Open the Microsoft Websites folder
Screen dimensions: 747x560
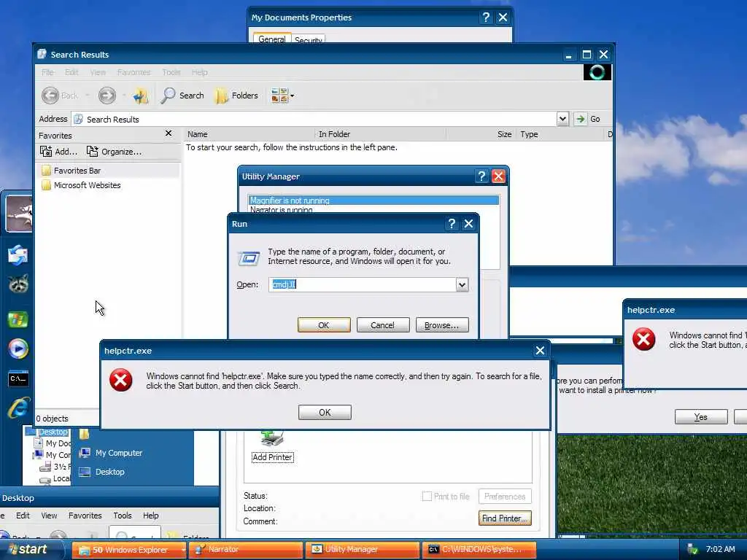81,185
